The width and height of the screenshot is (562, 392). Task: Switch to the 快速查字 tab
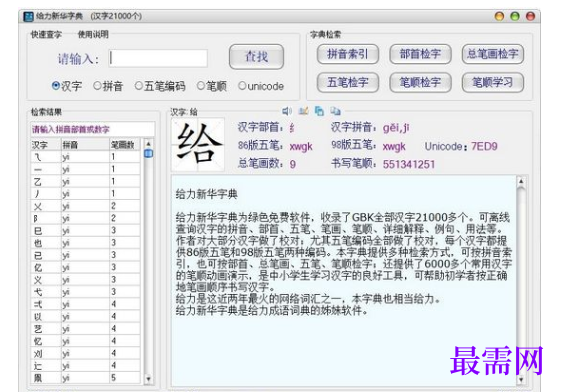[x=46, y=34]
